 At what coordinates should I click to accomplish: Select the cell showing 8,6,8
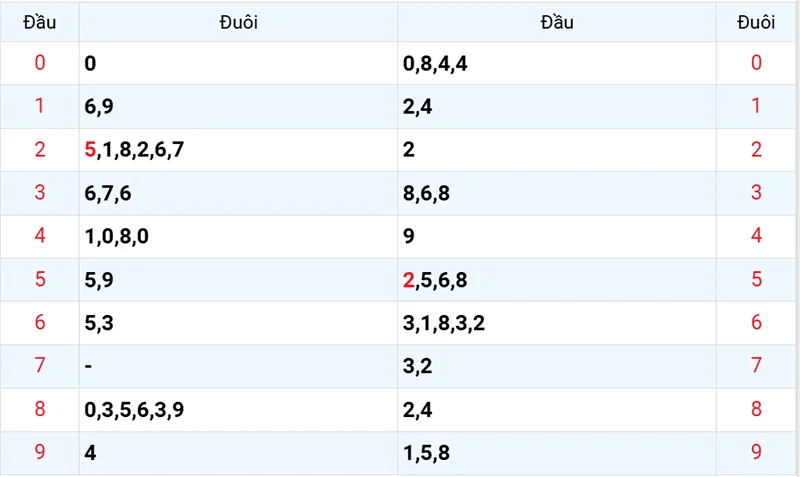pos(426,193)
